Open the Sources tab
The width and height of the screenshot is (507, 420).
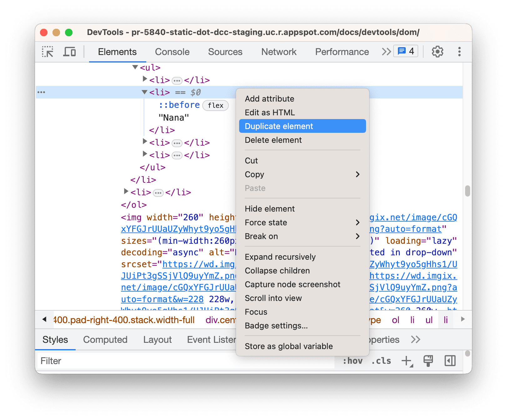pyautogui.click(x=225, y=52)
